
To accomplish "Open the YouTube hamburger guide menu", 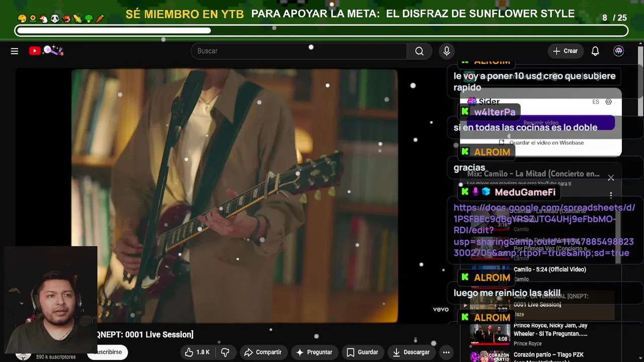I will [x=15, y=51].
